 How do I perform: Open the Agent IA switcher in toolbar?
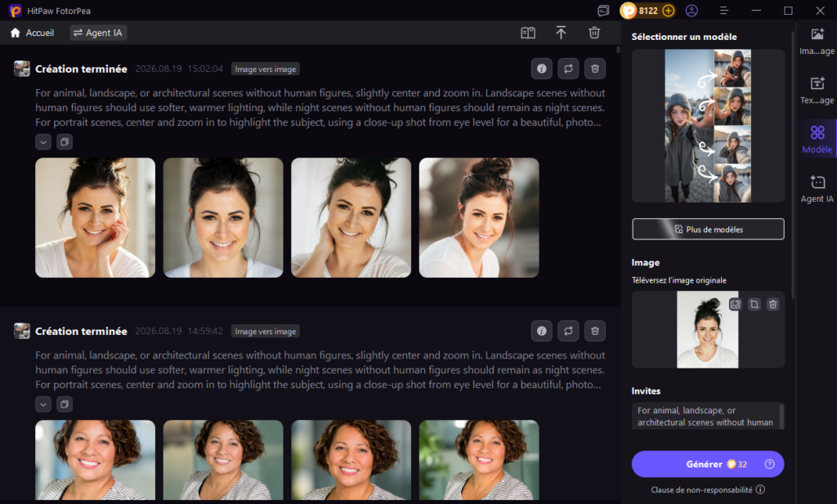(98, 33)
